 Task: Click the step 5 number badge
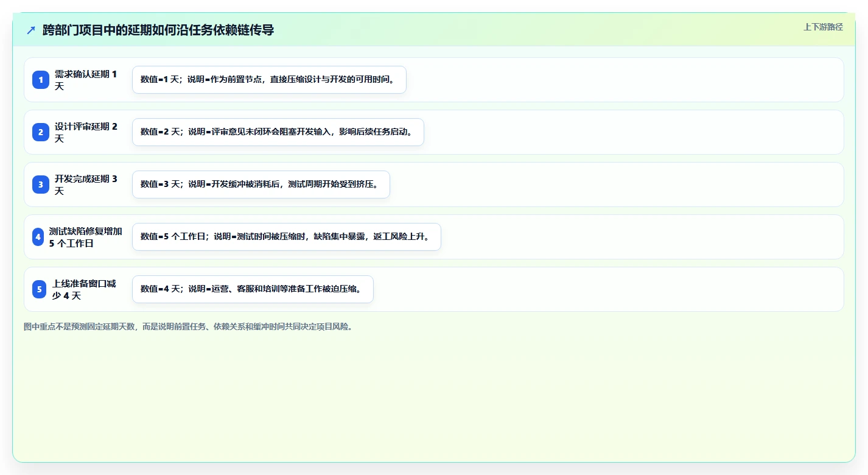tap(40, 289)
